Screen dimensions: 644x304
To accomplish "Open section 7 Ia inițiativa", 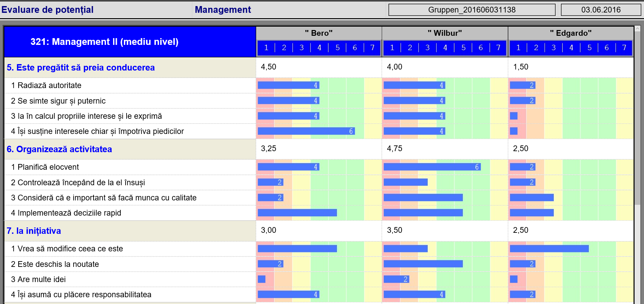I will (x=34, y=231).
